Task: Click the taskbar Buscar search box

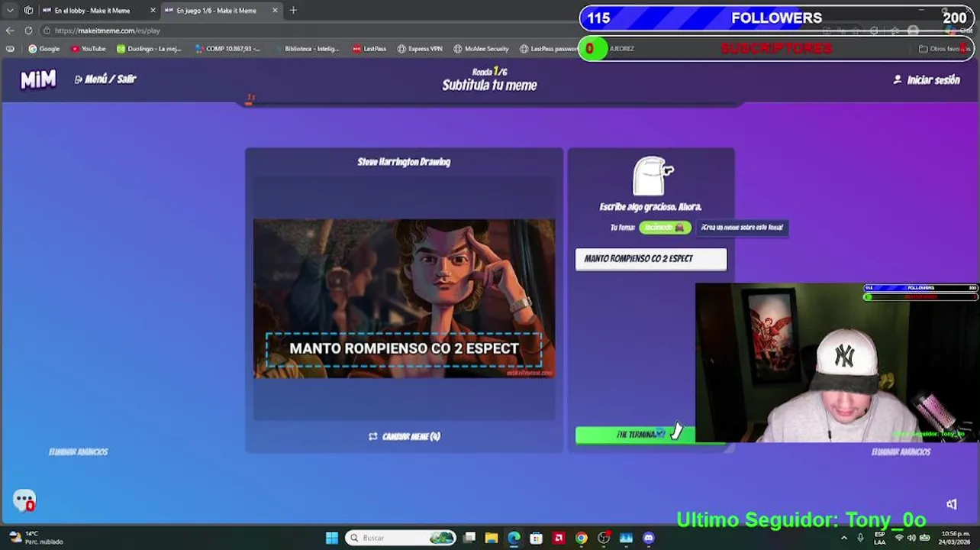Action: [401, 538]
